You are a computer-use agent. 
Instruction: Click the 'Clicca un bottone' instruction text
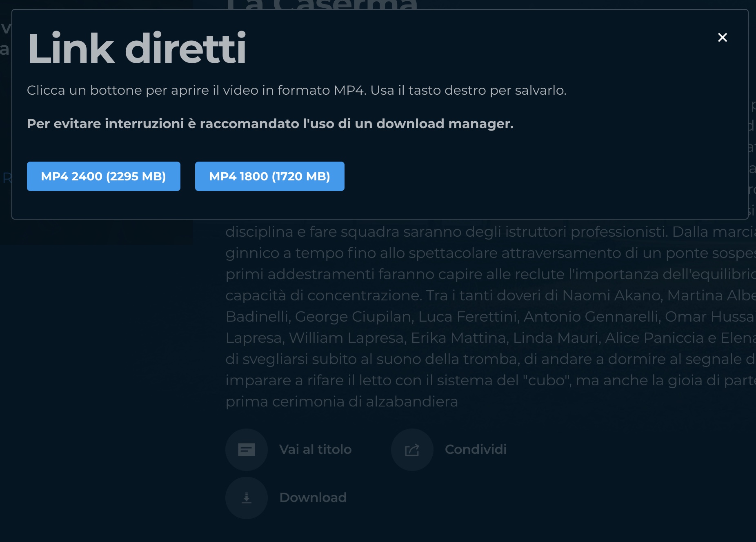296,90
